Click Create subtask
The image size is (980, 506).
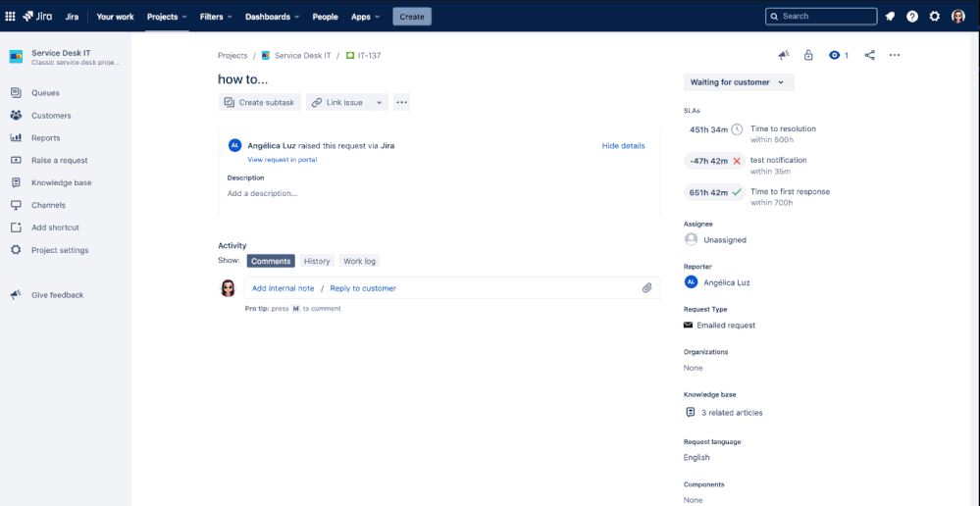pyautogui.click(x=259, y=102)
